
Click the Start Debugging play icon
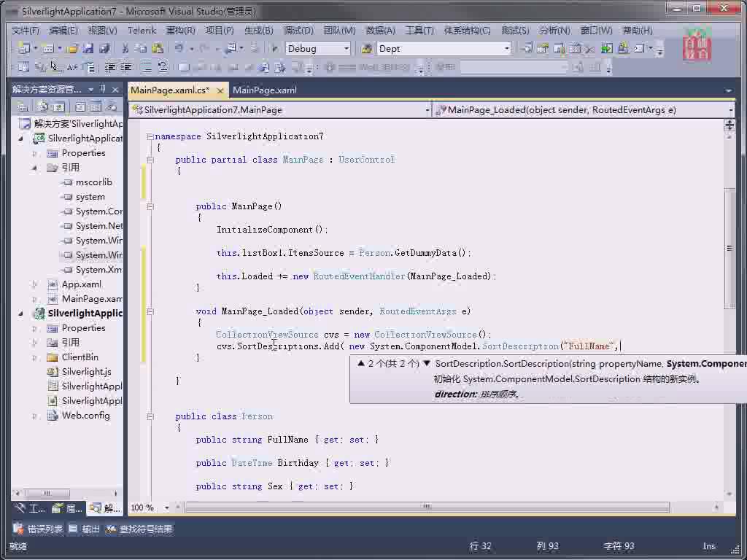[274, 48]
